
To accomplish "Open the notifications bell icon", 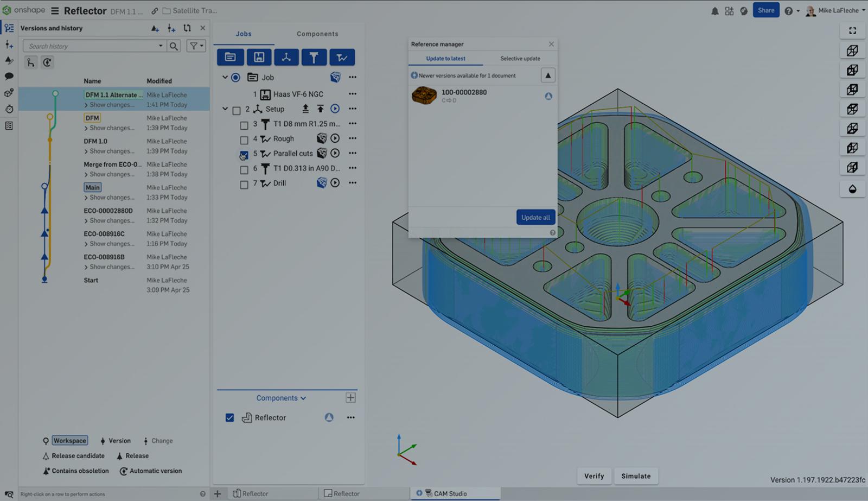I will point(715,11).
